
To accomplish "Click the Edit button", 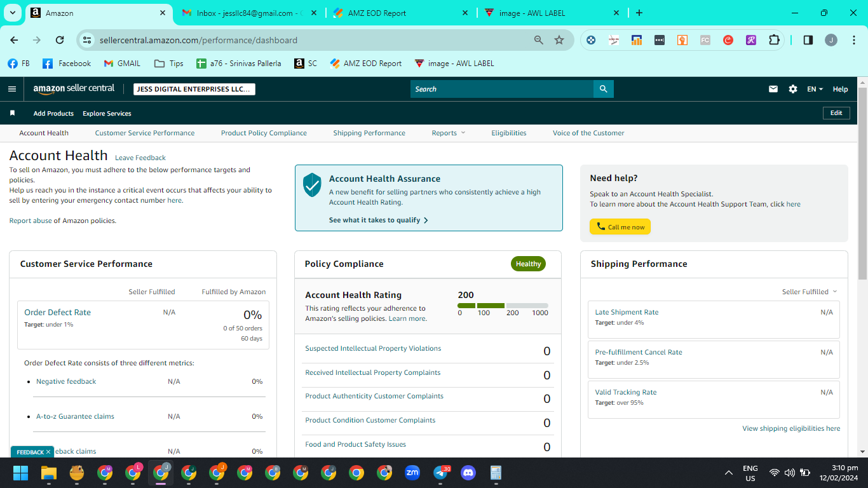I will pyautogui.click(x=836, y=113).
